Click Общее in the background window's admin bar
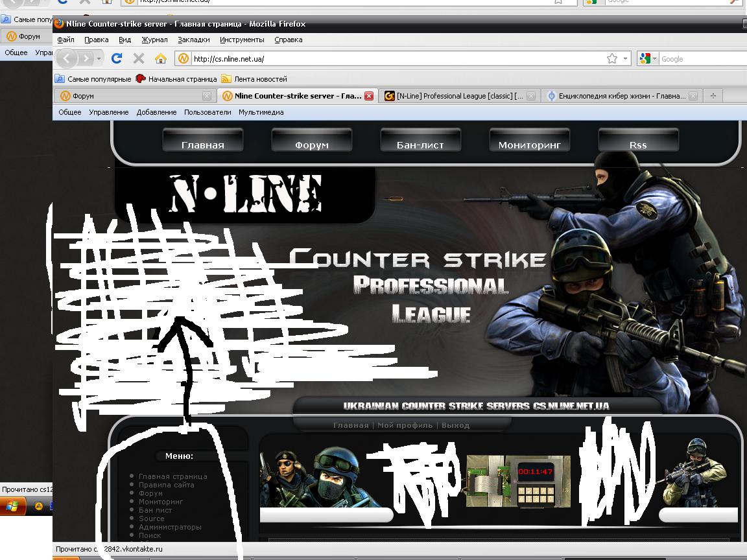This screenshot has width=747, height=560. 16,52
